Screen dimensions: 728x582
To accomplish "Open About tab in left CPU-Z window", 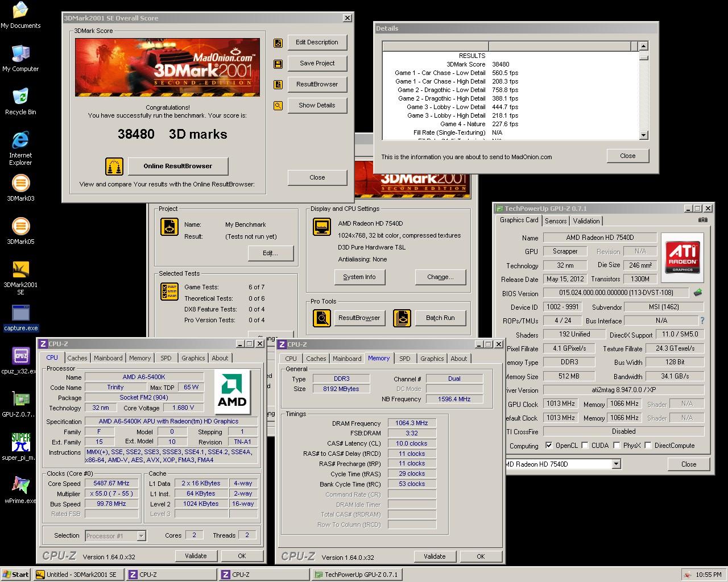I will point(220,358).
